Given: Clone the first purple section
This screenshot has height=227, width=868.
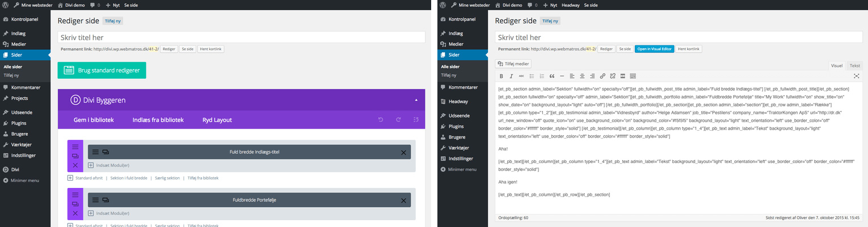Looking at the screenshot, I should (75, 156).
